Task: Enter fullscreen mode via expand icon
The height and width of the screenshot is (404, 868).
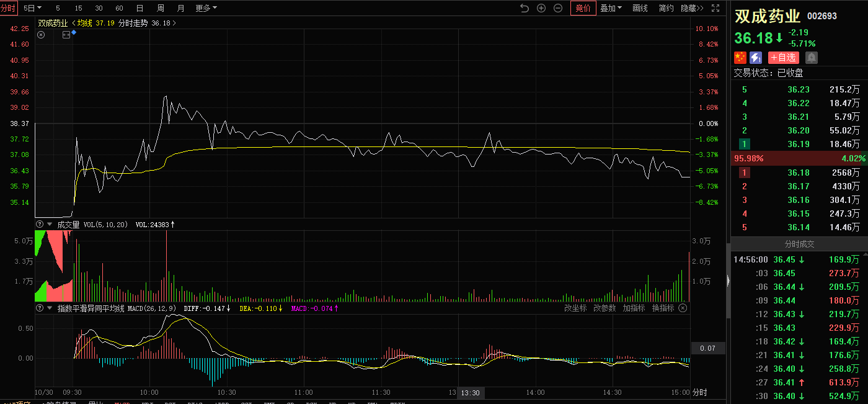Action: tap(715, 8)
